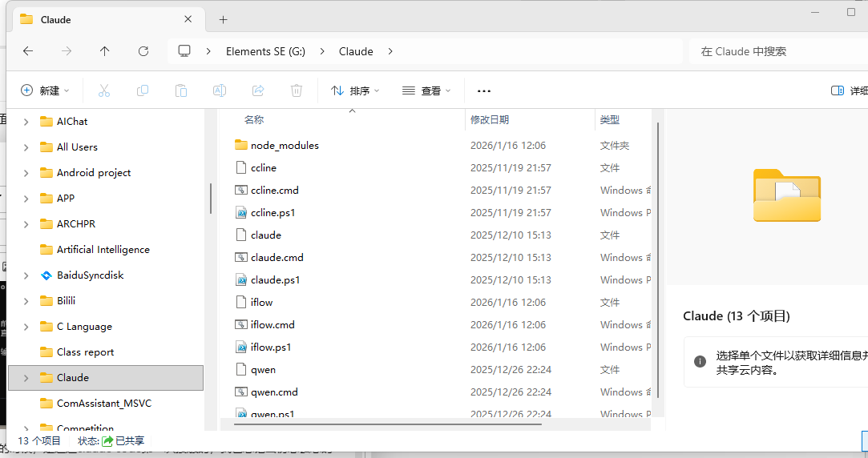Click the Delete trash can icon
868x458 pixels.
[x=297, y=90]
